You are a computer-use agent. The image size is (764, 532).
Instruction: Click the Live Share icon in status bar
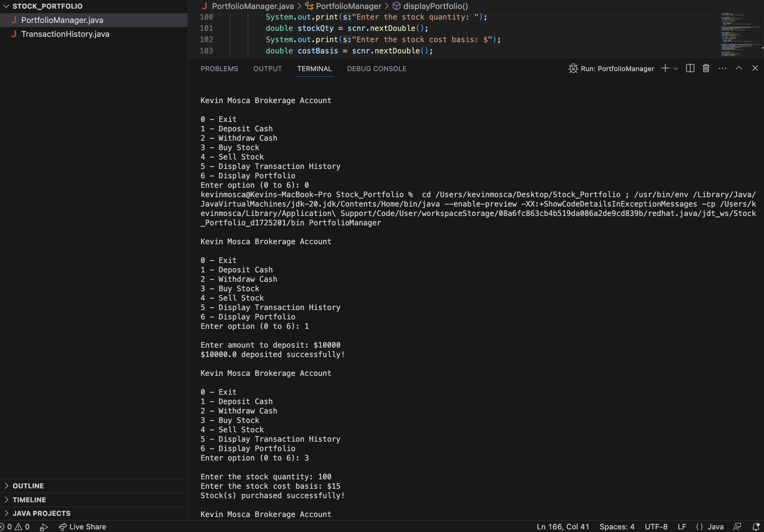coord(63,526)
